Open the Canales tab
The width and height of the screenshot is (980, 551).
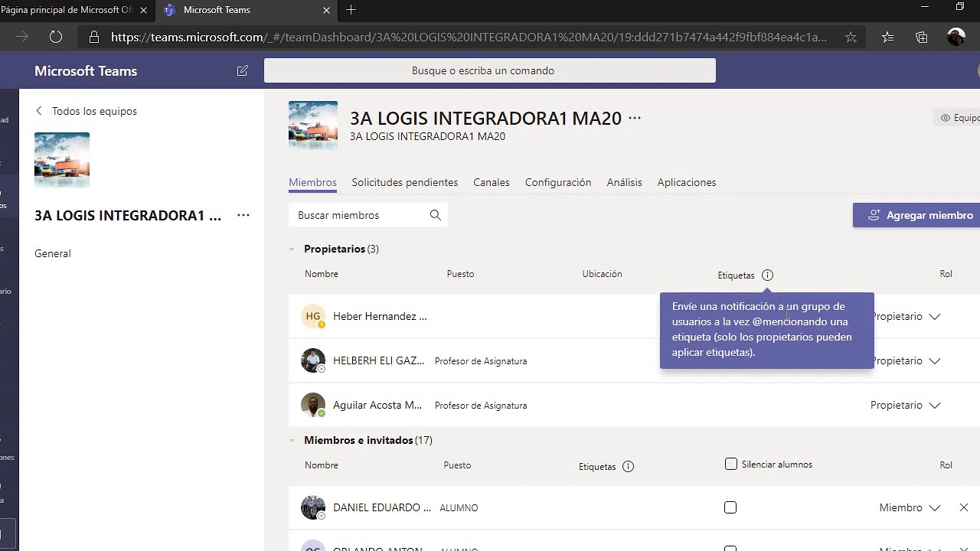click(x=492, y=182)
